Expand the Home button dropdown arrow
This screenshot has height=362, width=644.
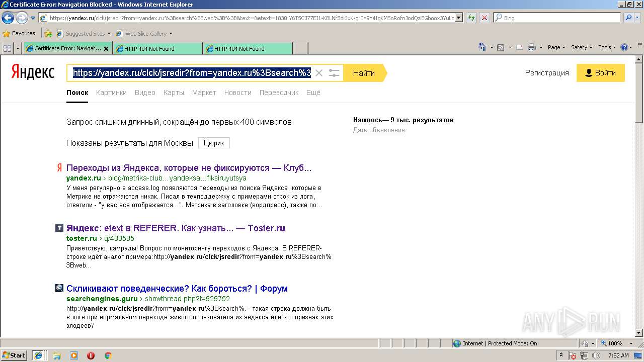click(x=492, y=47)
